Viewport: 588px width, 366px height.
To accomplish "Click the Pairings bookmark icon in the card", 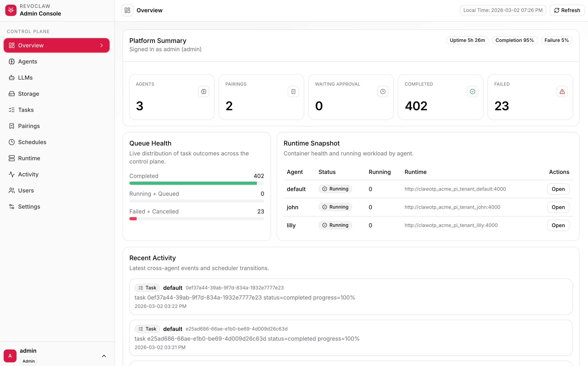I will (x=293, y=91).
